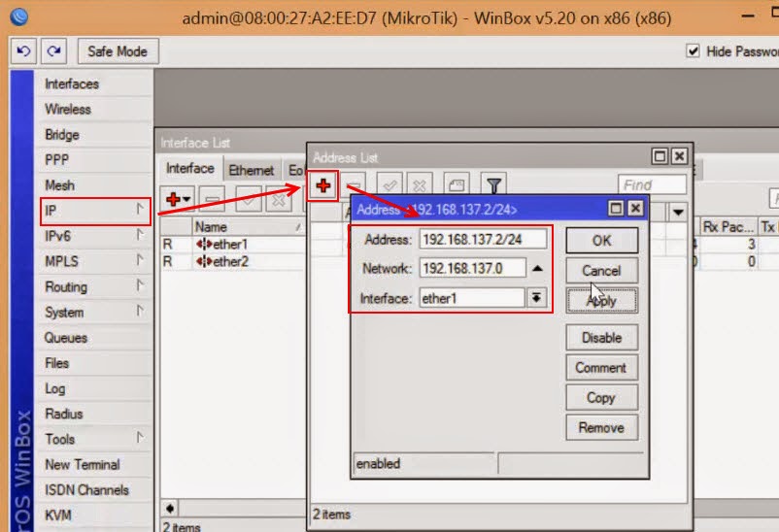Screen dimensions: 779x532
Task: Add comment using note icon in Address List
Action: coord(457,185)
